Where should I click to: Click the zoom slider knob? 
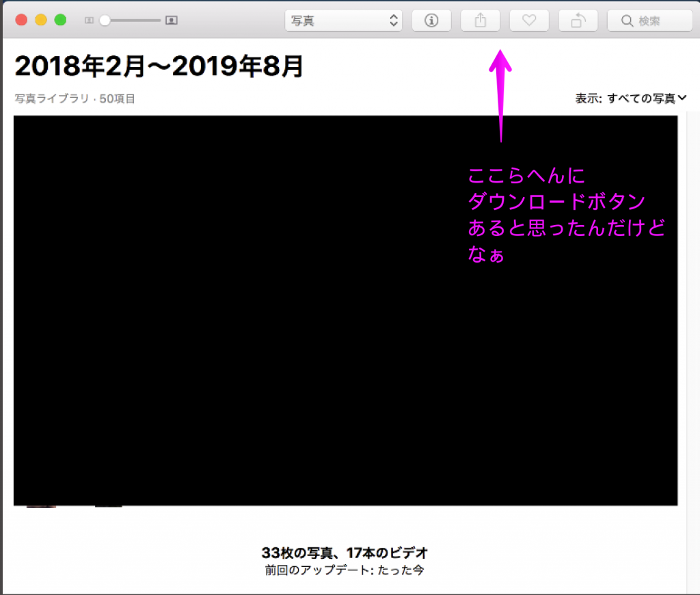105,21
